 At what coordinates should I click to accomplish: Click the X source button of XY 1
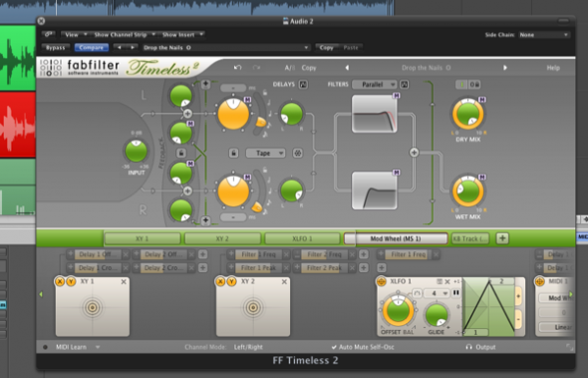point(60,281)
